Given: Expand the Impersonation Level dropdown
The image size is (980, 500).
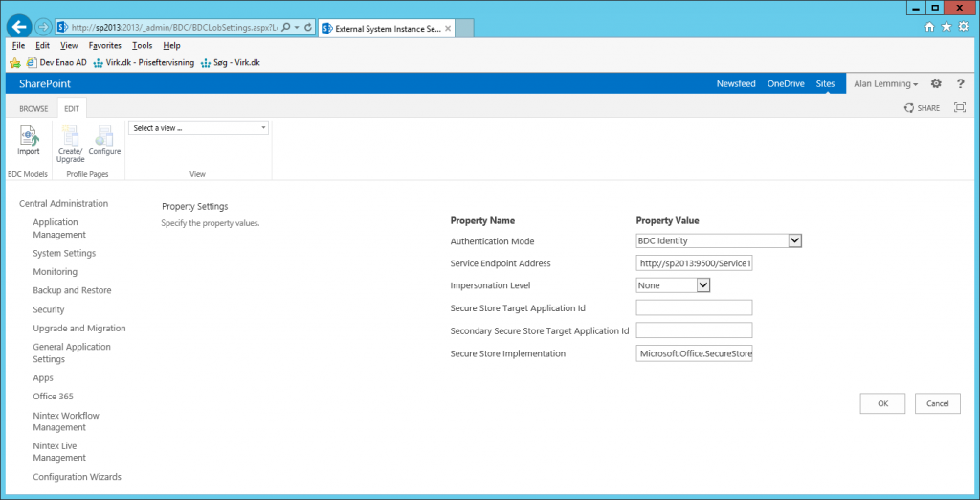Looking at the screenshot, I should pos(702,284).
